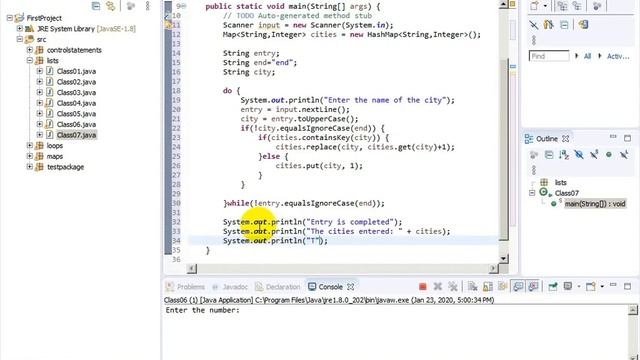640x360 pixels.
Task: Expand controlstatements package
Action: pos(29,50)
